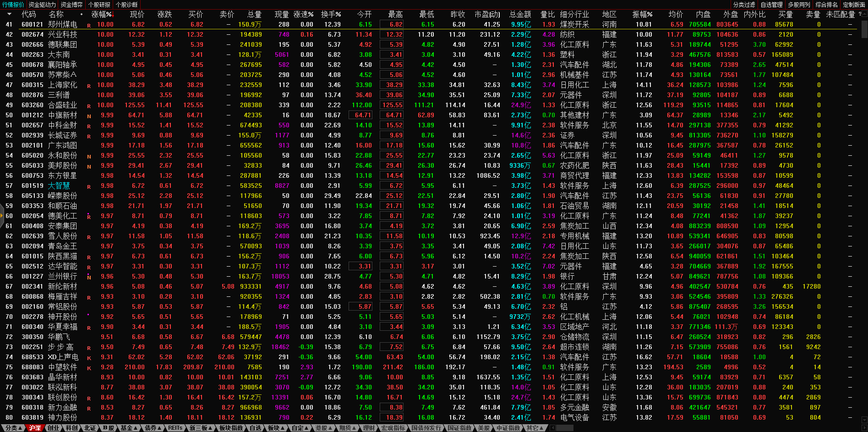Select the 创业 market tab at bottom

click(x=54, y=428)
